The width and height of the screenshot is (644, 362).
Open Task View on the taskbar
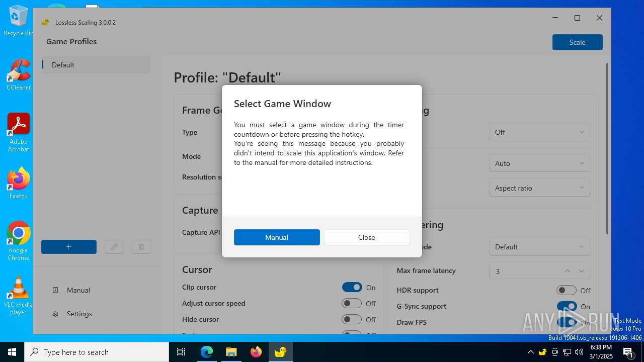[181, 352]
